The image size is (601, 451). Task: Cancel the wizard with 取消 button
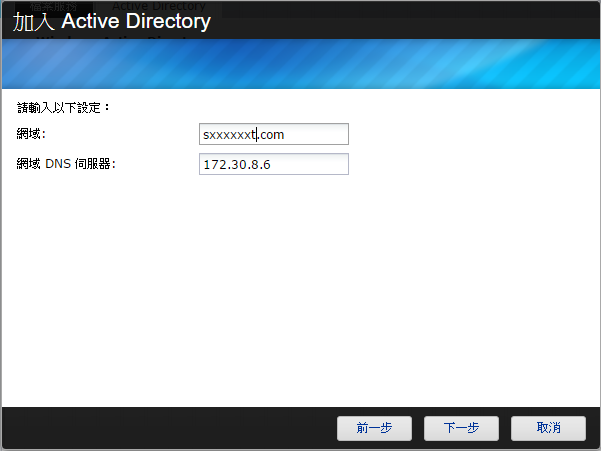tap(548, 428)
